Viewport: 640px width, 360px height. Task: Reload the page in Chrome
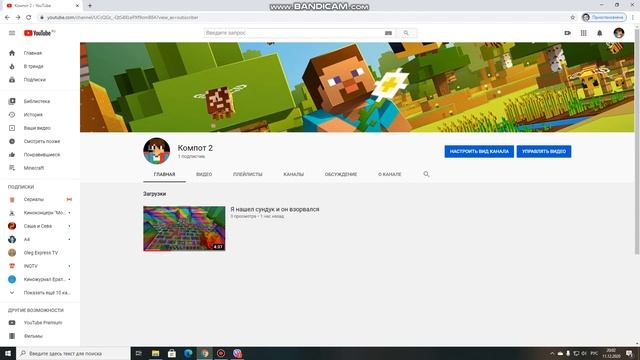[x=29, y=18]
